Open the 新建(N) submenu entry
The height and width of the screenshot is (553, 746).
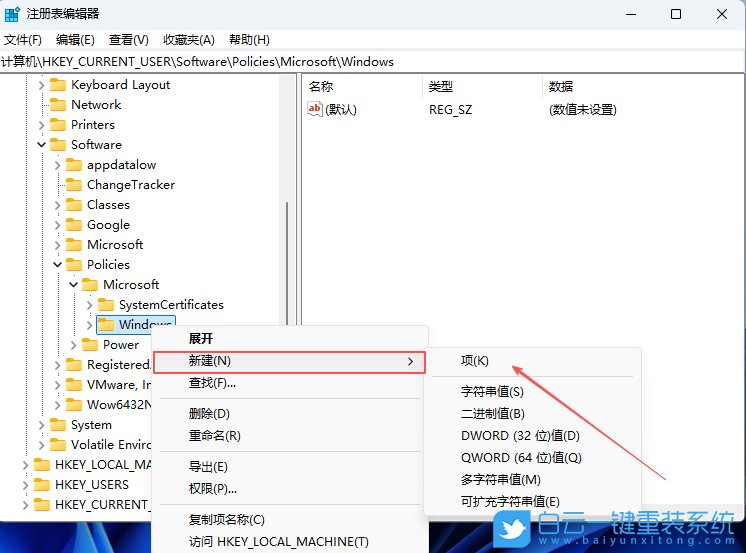coord(289,361)
